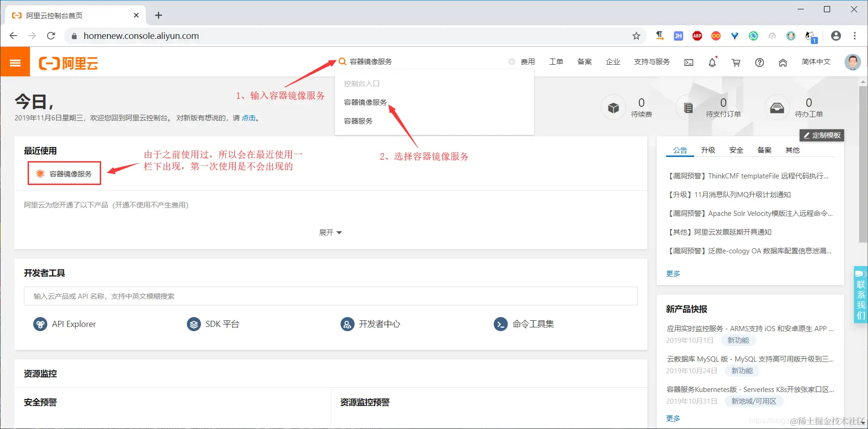Open the 备案 top menu
868x429 pixels.
point(585,62)
